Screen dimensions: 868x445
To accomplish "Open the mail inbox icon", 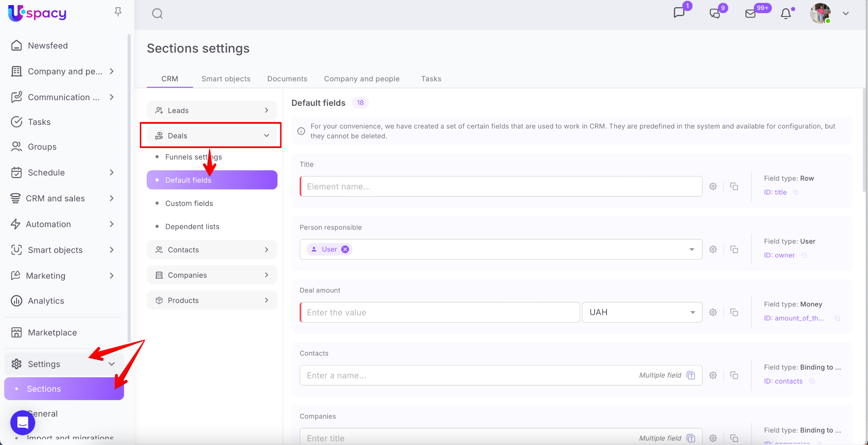I will tap(750, 14).
